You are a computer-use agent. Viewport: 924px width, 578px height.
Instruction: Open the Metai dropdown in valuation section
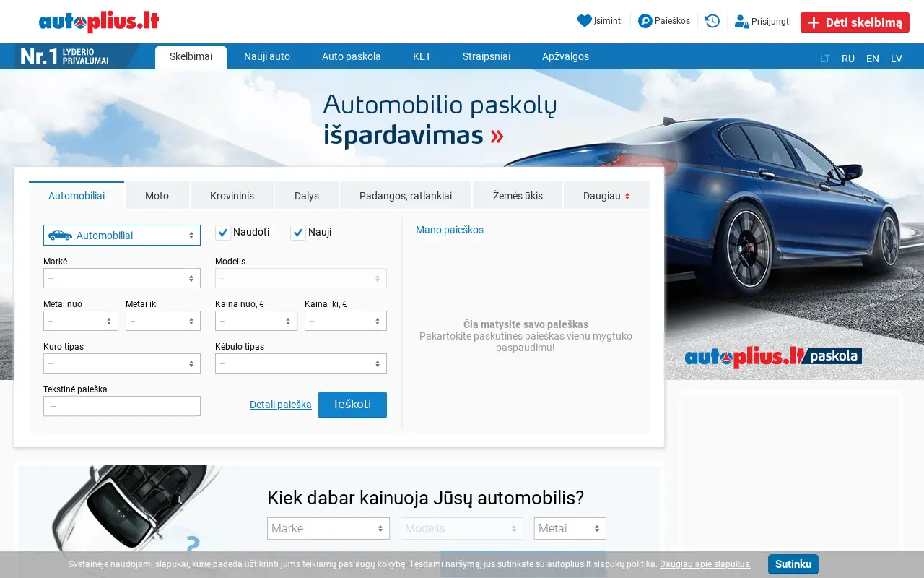point(570,528)
